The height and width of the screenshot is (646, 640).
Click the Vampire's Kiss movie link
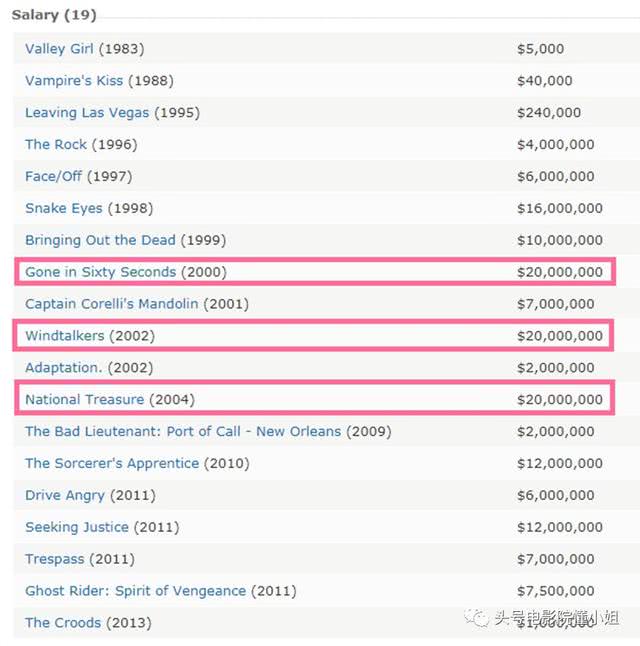[73, 81]
